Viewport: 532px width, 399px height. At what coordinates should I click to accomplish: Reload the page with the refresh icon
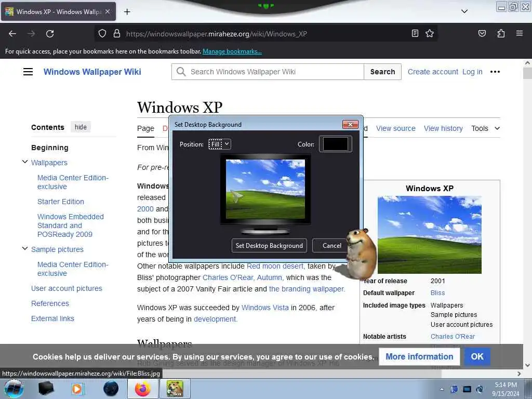click(50, 34)
